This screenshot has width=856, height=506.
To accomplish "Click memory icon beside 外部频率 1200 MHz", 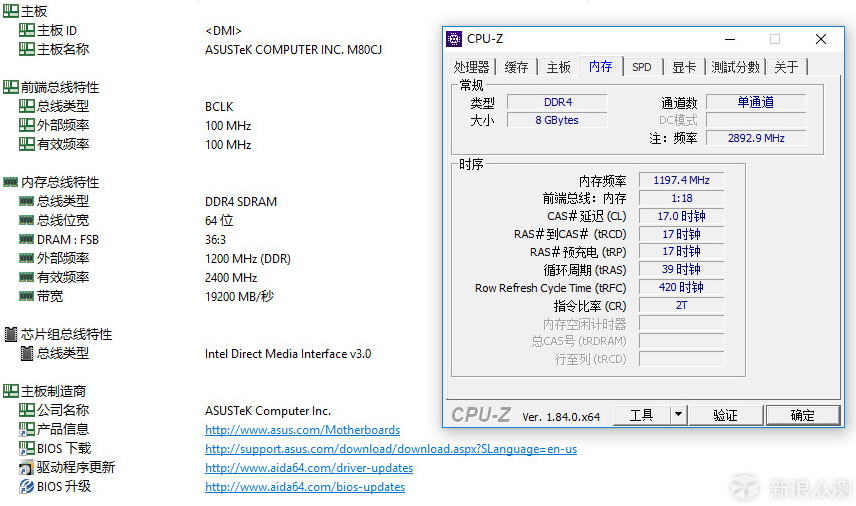I will (27, 258).
